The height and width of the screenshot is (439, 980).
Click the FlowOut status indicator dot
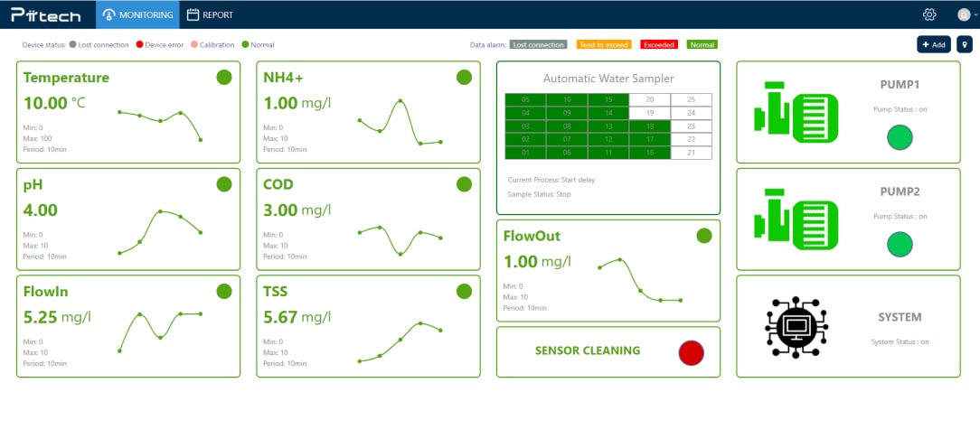click(x=703, y=236)
